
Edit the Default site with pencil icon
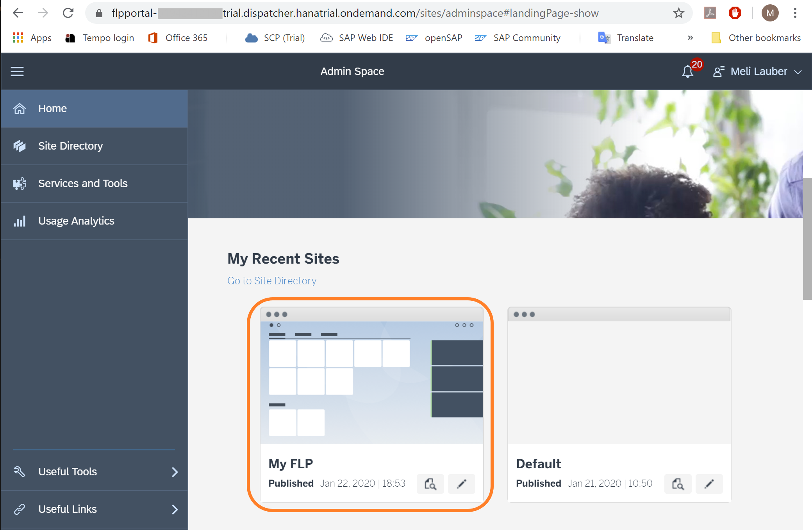click(709, 484)
